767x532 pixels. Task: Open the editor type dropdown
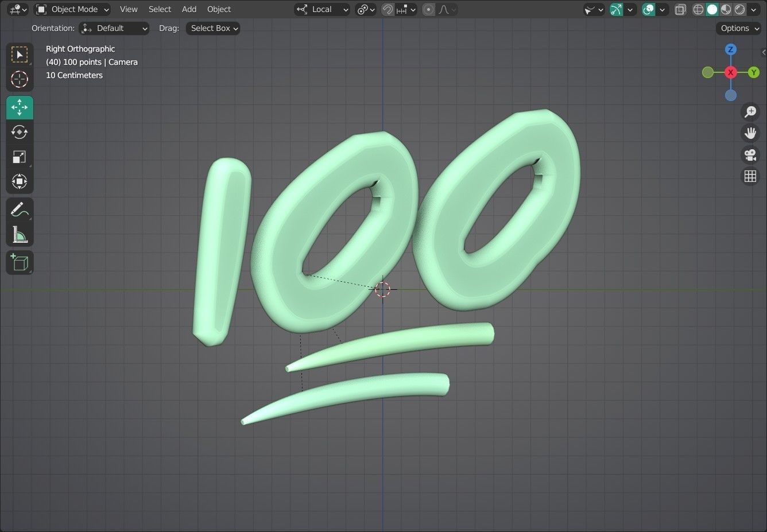click(x=18, y=9)
